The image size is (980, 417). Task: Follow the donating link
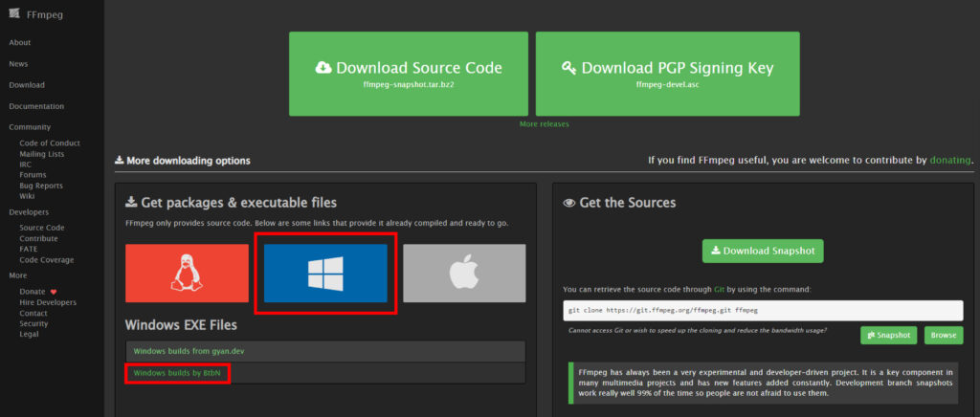point(950,161)
